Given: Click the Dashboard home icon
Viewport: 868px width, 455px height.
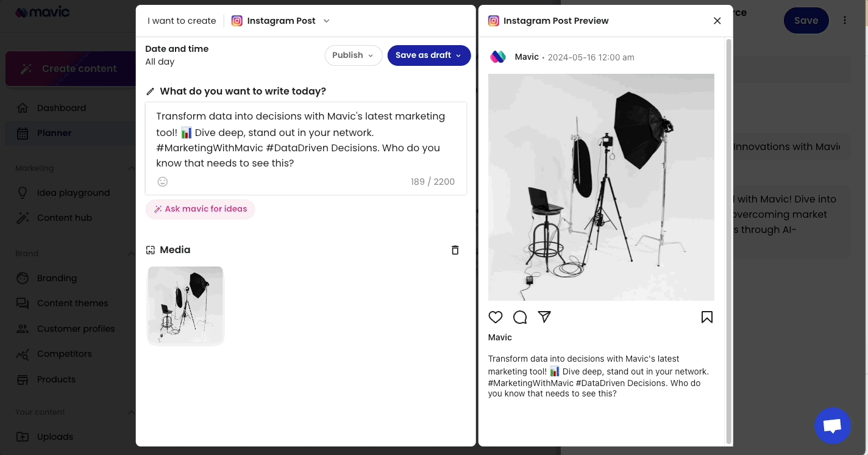Looking at the screenshot, I should coord(23,108).
